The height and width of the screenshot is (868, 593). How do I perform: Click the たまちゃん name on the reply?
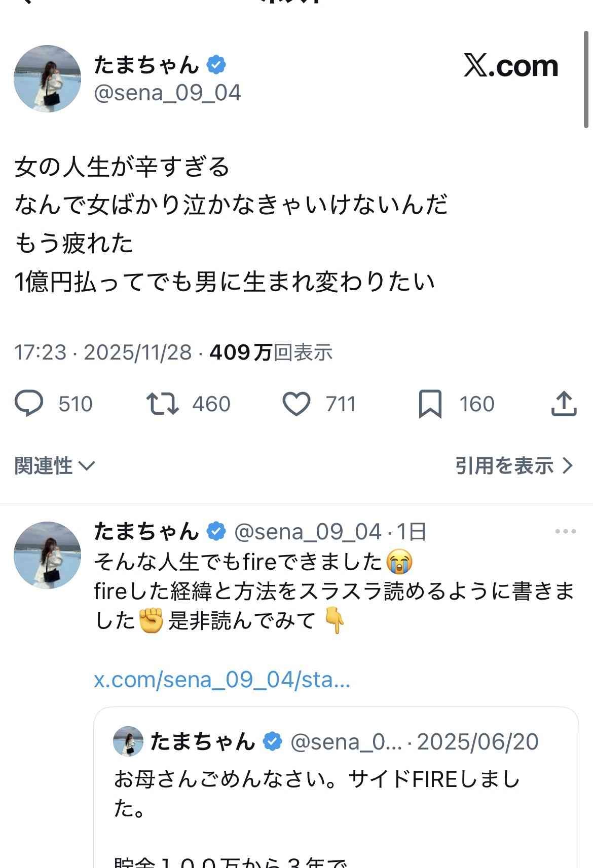(147, 531)
